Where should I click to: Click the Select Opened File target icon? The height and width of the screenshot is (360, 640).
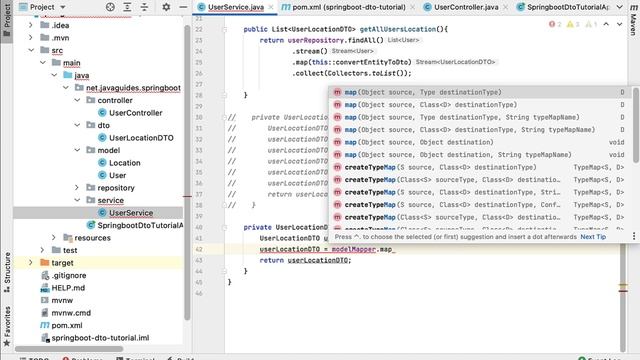click(x=110, y=7)
